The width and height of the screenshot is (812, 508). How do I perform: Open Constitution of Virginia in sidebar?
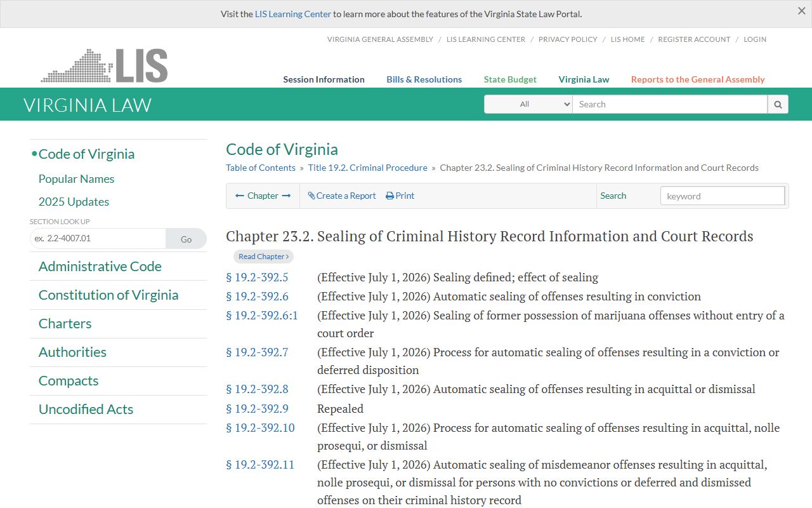[108, 295]
